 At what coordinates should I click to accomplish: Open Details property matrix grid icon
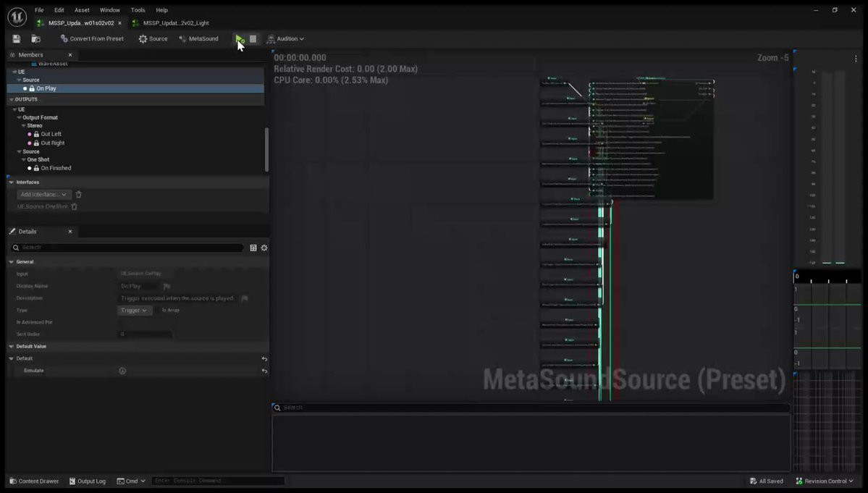tap(253, 248)
